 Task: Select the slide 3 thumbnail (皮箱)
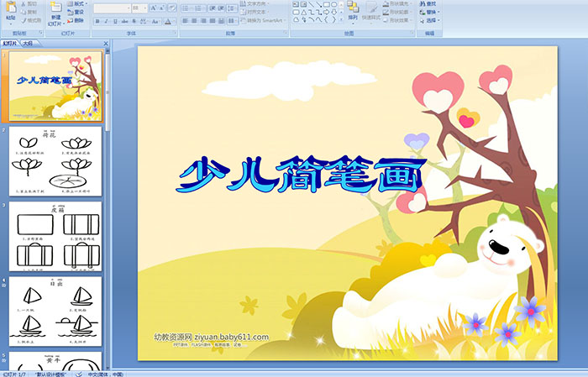pyautogui.click(x=55, y=236)
